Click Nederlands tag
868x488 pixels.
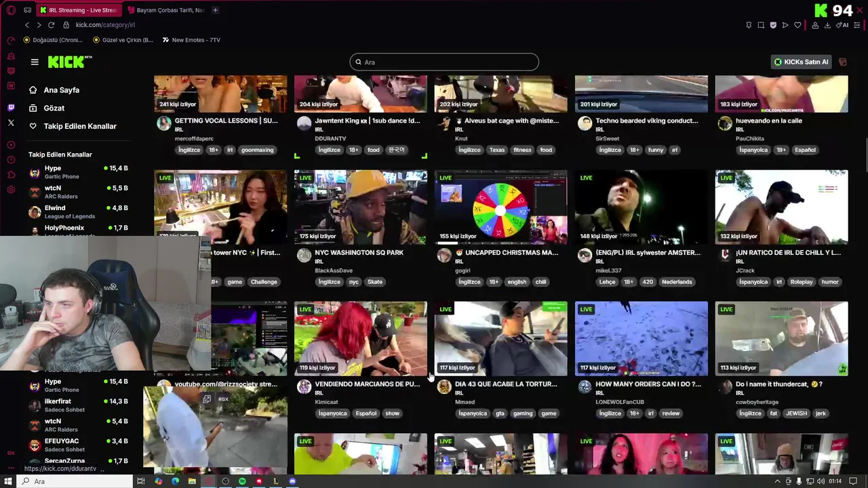tap(677, 282)
